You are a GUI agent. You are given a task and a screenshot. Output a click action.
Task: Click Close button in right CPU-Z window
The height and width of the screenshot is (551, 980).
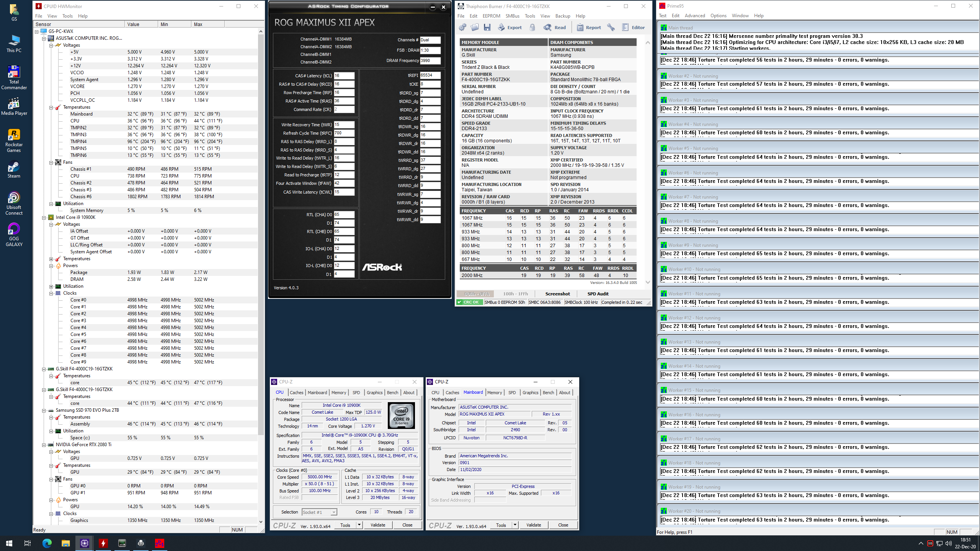point(563,525)
